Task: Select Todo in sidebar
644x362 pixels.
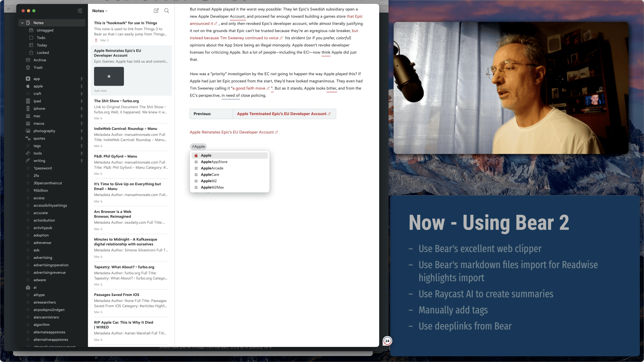Action: [41, 38]
